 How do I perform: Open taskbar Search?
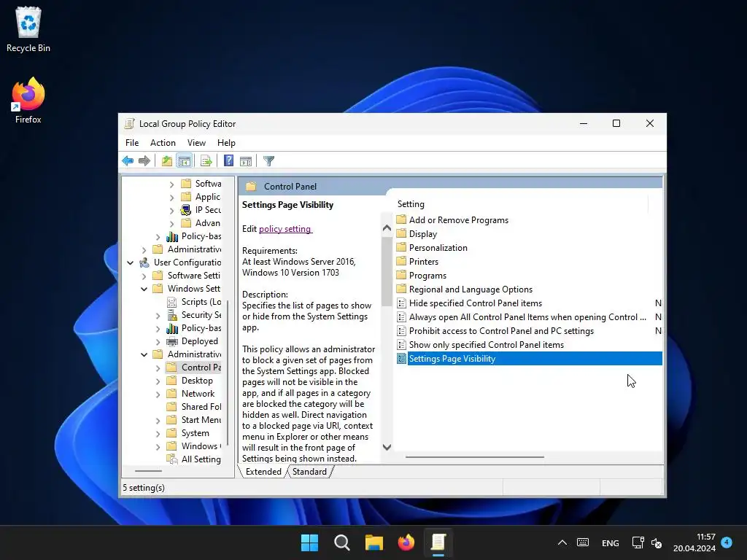click(342, 542)
